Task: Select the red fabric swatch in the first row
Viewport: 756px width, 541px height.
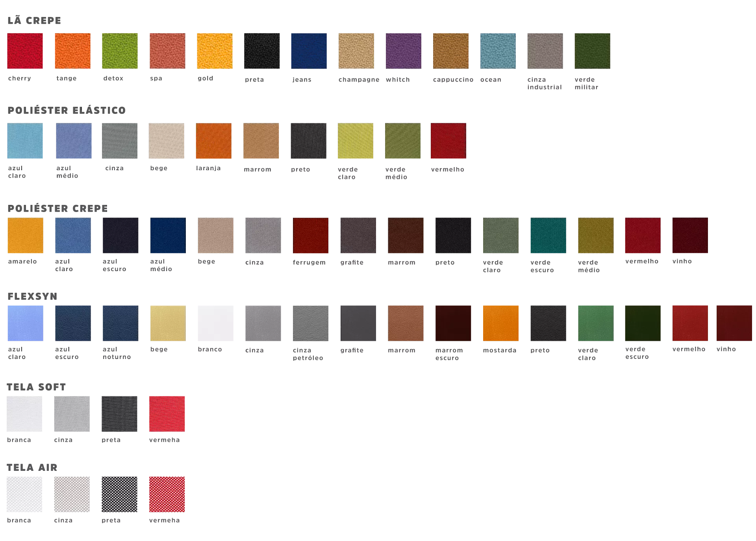Action: click(25, 50)
